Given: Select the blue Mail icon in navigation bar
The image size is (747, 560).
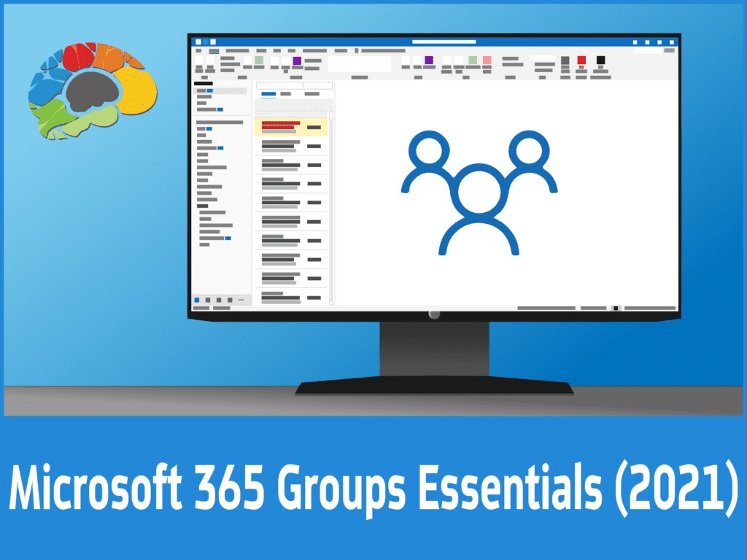Looking at the screenshot, I should pos(196,300).
